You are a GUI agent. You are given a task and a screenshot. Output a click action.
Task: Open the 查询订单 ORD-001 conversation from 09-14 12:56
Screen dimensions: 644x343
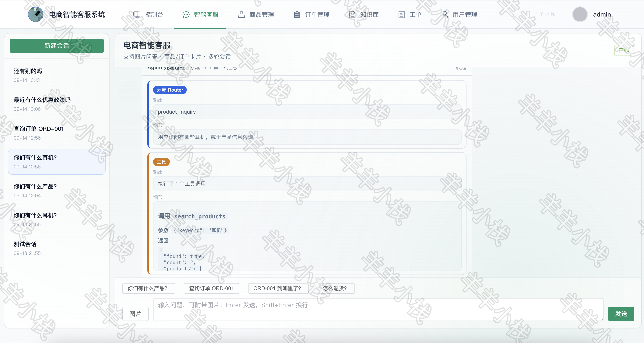click(57, 133)
